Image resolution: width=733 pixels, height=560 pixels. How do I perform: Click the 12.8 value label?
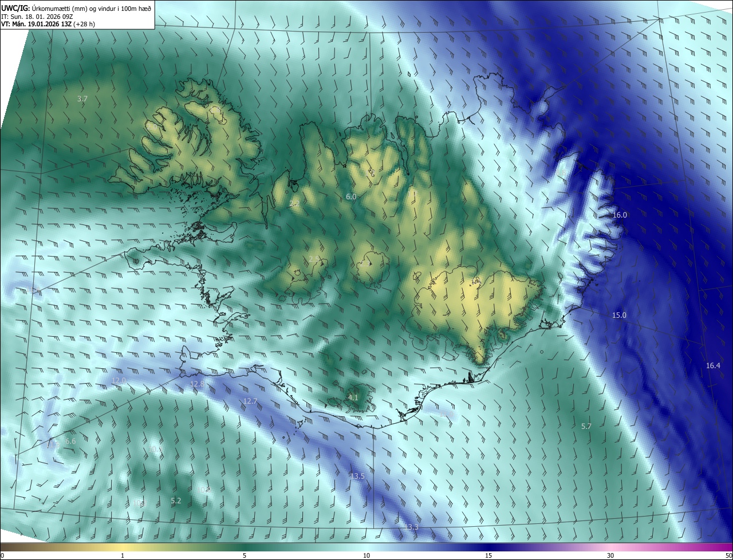coord(197,384)
